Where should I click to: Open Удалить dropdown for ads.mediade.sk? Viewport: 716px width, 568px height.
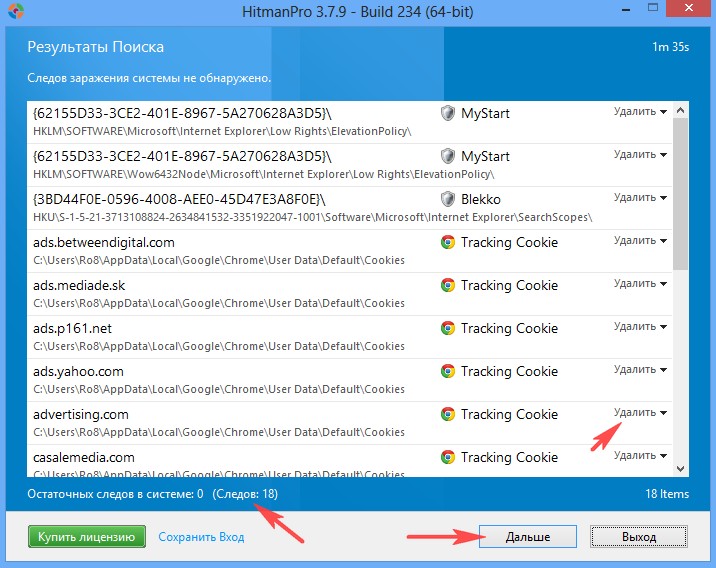coord(640,284)
